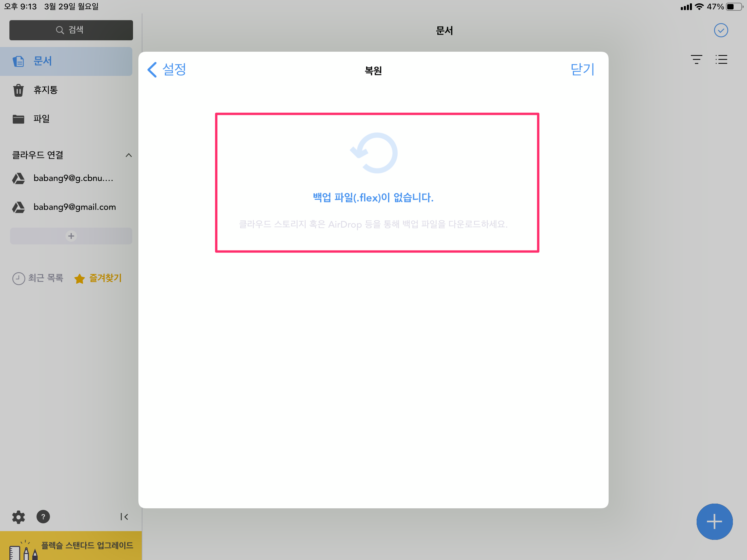The image size is (747, 560).
Task: Open the 휴지통 trash icon
Action: (x=18, y=90)
